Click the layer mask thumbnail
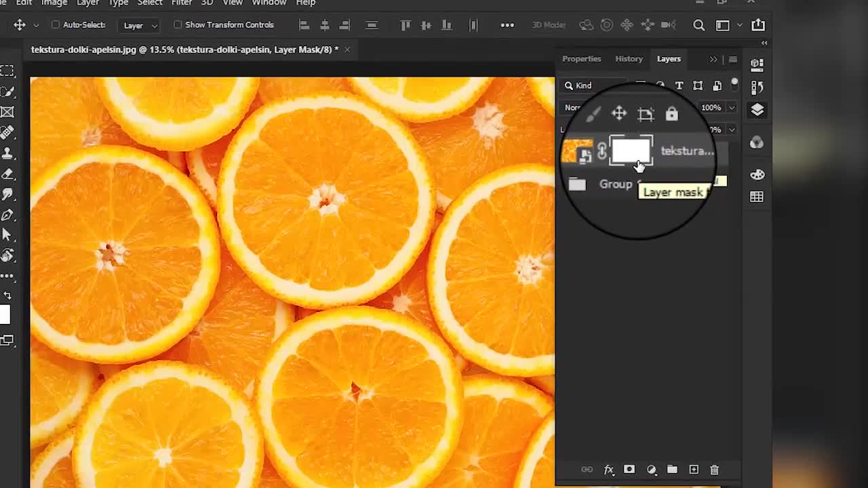 pos(631,150)
